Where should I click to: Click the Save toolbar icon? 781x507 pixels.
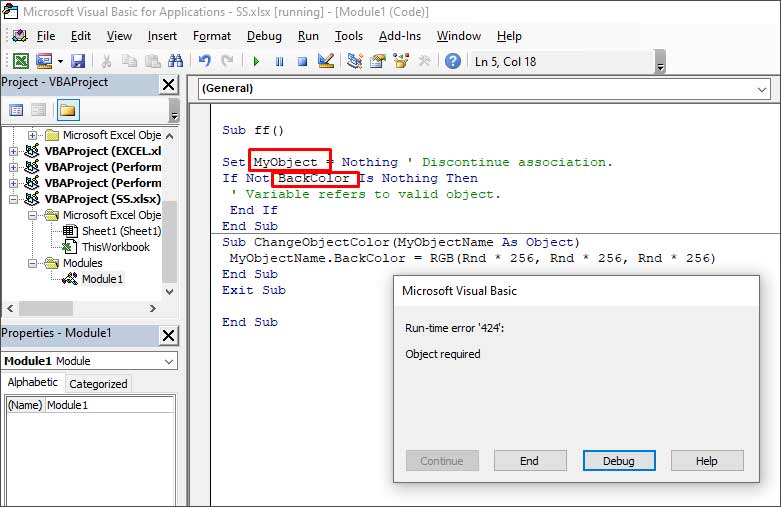pyautogui.click(x=77, y=62)
